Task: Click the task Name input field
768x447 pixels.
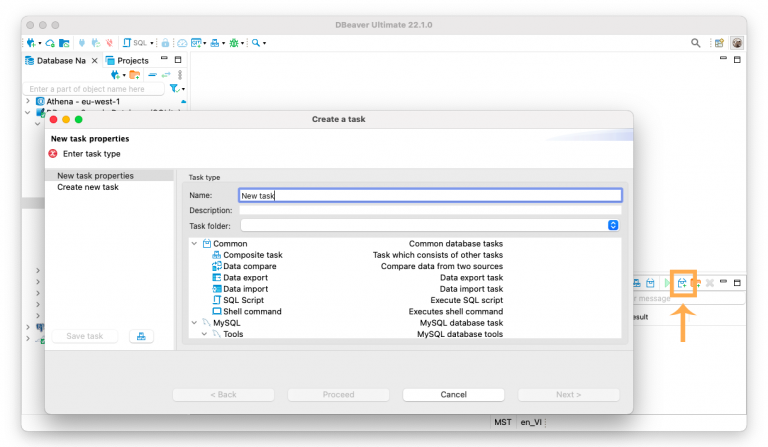Action: click(x=430, y=196)
